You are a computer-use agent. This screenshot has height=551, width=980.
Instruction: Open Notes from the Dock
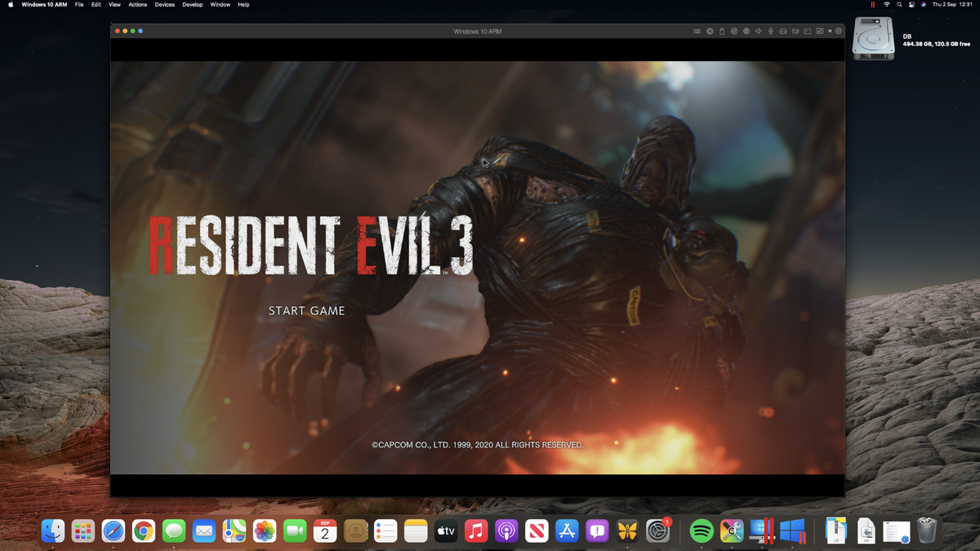click(x=416, y=531)
